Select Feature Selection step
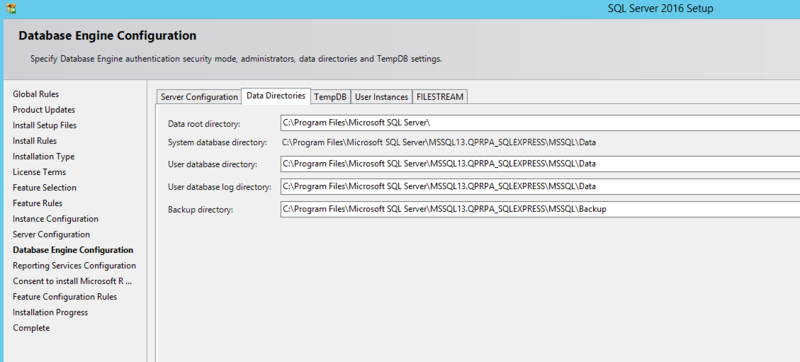The height and width of the screenshot is (362, 800). click(44, 188)
